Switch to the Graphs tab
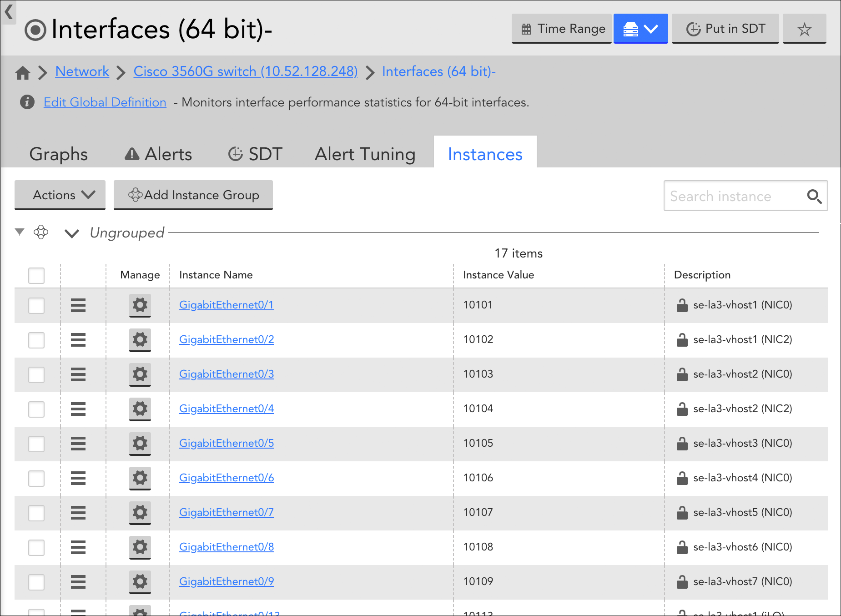This screenshot has height=616, width=841. coord(58,154)
